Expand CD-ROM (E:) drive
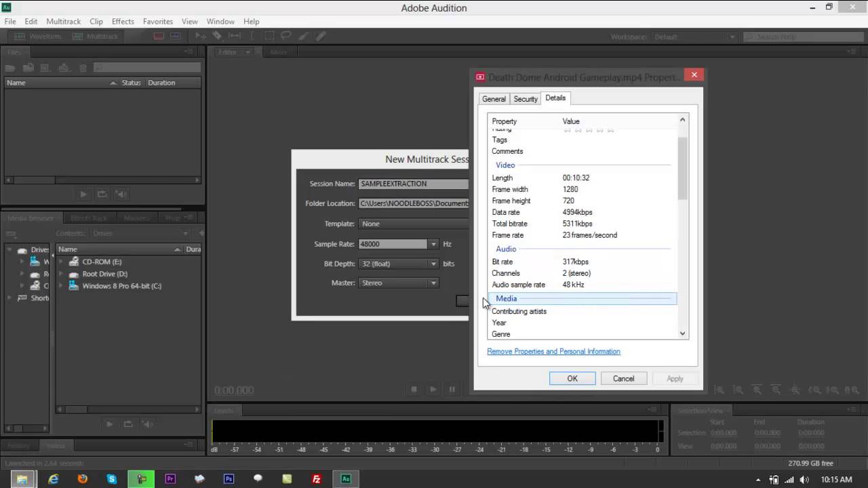The width and height of the screenshot is (868, 488). (61, 262)
